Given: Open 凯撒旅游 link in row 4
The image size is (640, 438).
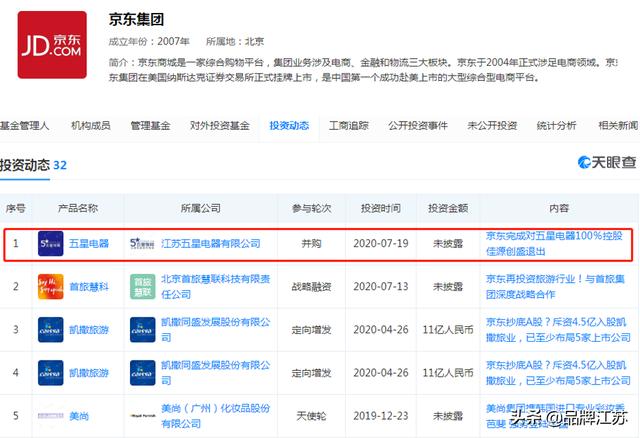Looking at the screenshot, I should (89, 373).
